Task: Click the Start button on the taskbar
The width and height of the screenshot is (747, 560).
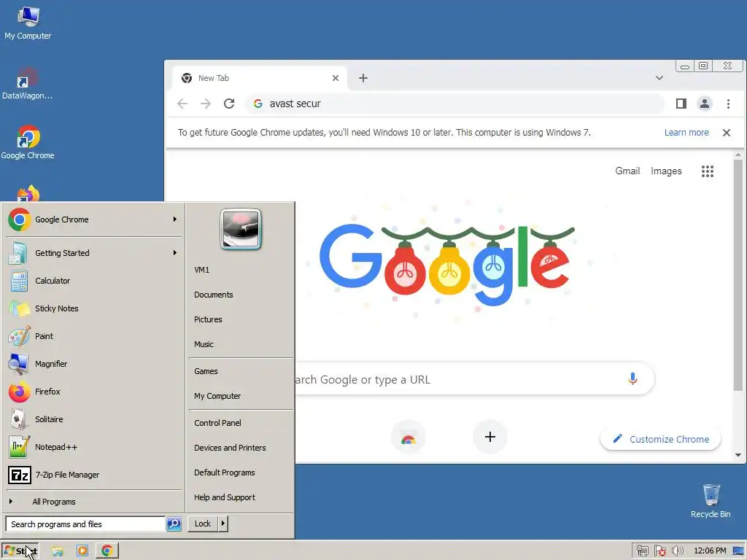Action: pos(20,551)
